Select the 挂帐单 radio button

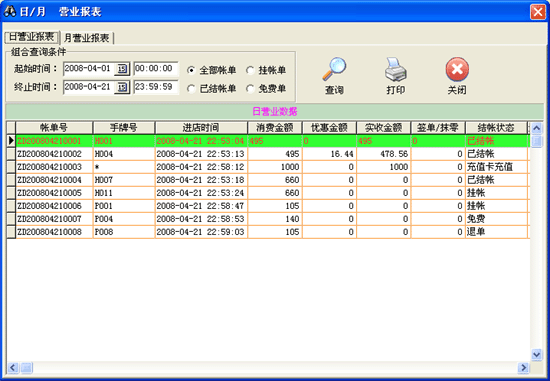250,70
